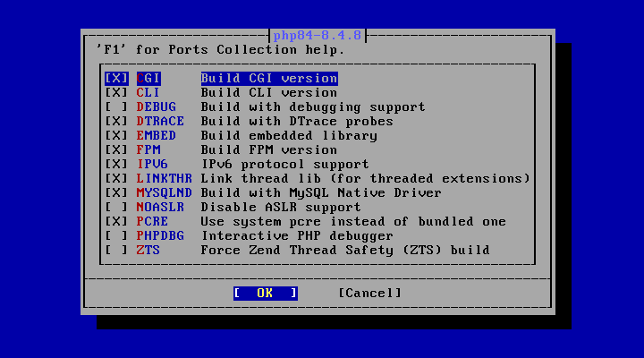Click 'Use system pcre' description
The height and width of the screenshot is (358, 644).
point(353,222)
